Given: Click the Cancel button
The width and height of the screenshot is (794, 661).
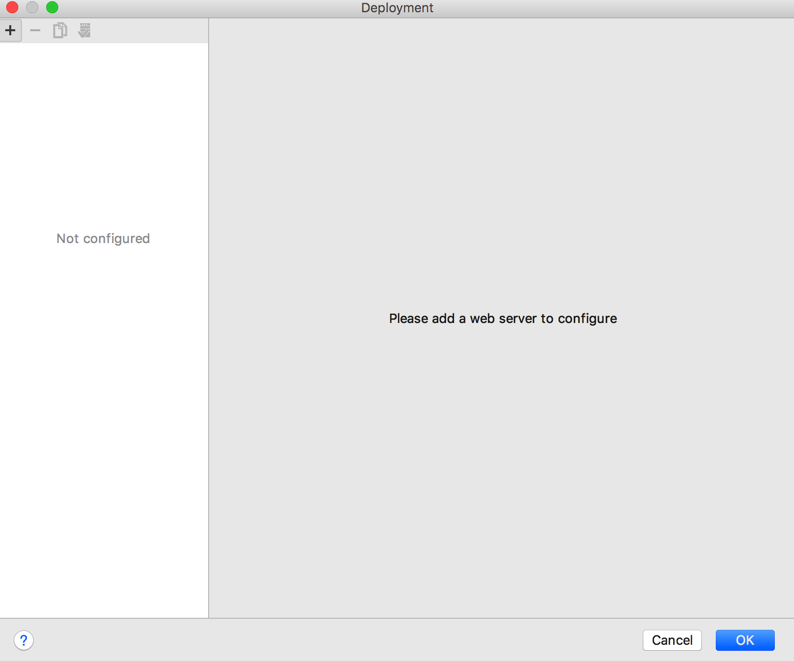Looking at the screenshot, I should 672,640.
